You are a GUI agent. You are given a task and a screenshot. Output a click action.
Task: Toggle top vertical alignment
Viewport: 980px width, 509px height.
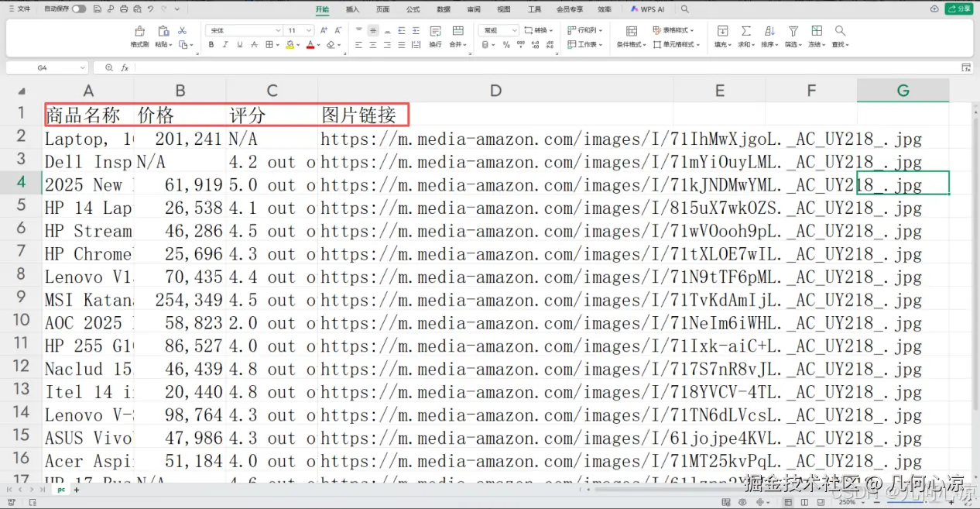click(358, 30)
